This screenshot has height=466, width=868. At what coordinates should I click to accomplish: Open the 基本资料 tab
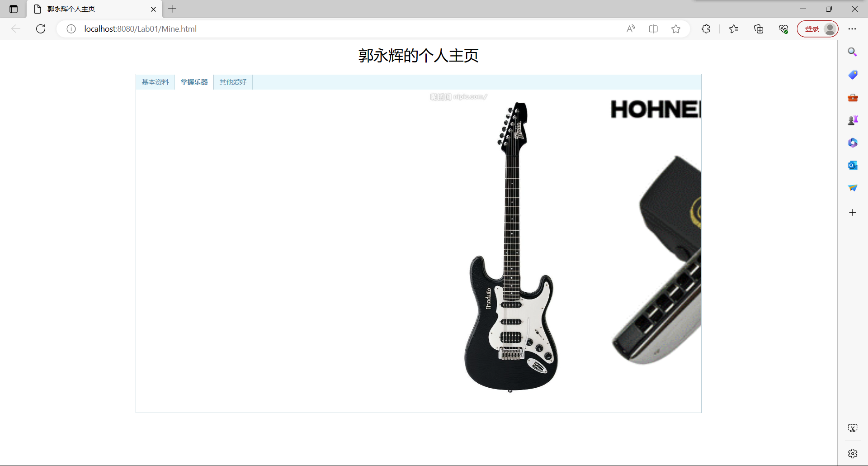155,82
